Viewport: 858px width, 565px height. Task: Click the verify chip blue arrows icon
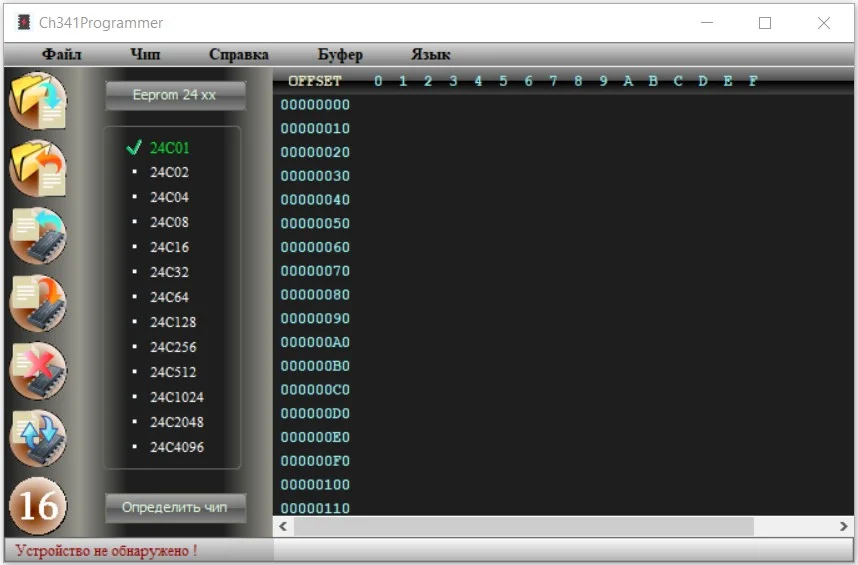click(38, 438)
